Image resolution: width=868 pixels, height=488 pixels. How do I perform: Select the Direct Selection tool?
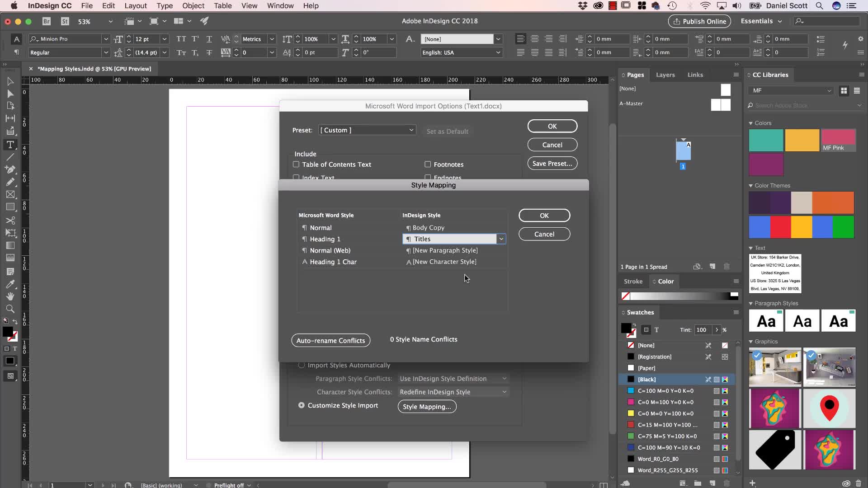tap(10, 94)
